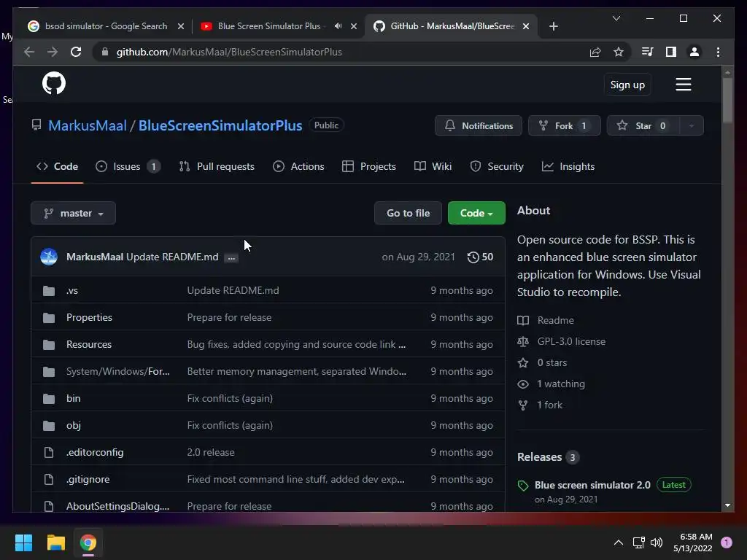Open the GitHub logo home link

coord(54,84)
